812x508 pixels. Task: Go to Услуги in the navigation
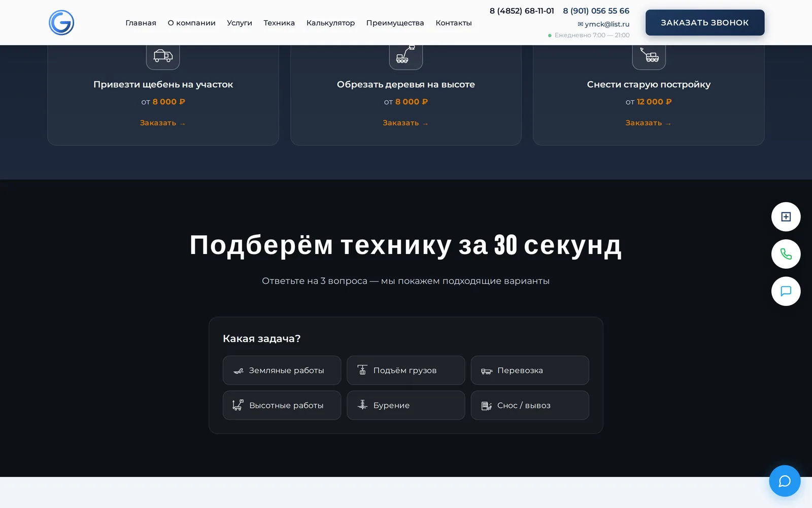[240, 23]
